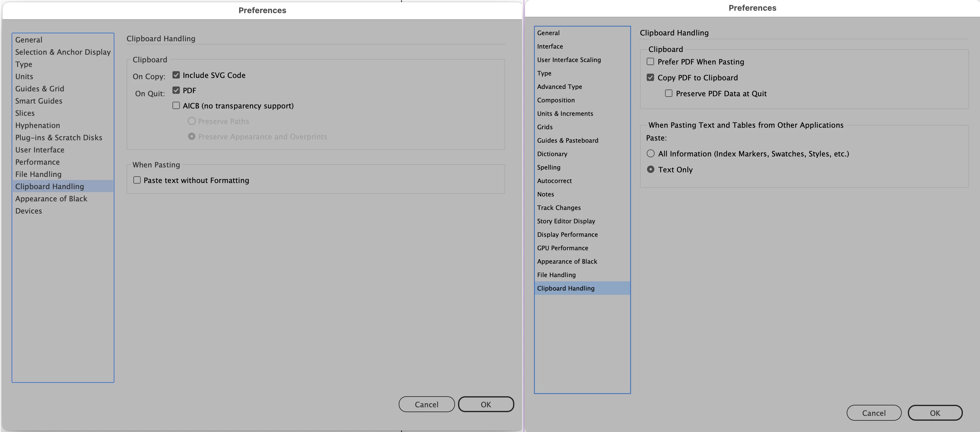Toggle the On Quit PDF checkbox
The height and width of the screenshot is (432, 980).
tap(176, 90)
